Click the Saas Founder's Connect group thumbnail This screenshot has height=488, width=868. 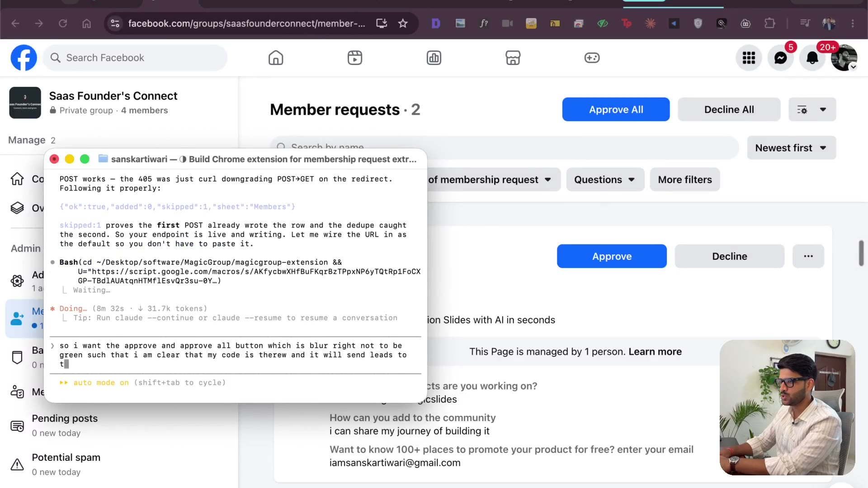click(25, 103)
